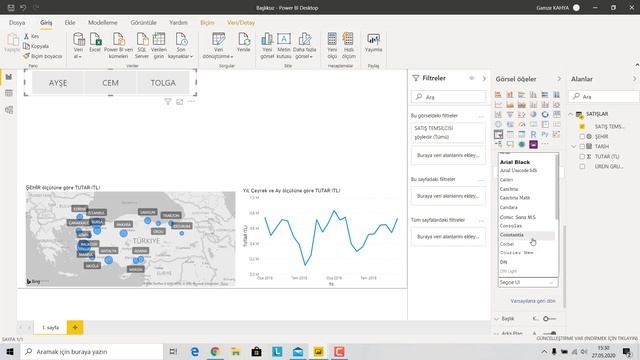Collapse the Alanlar pane chevron
This screenshot has width=640, height=360.
(634, 79)
